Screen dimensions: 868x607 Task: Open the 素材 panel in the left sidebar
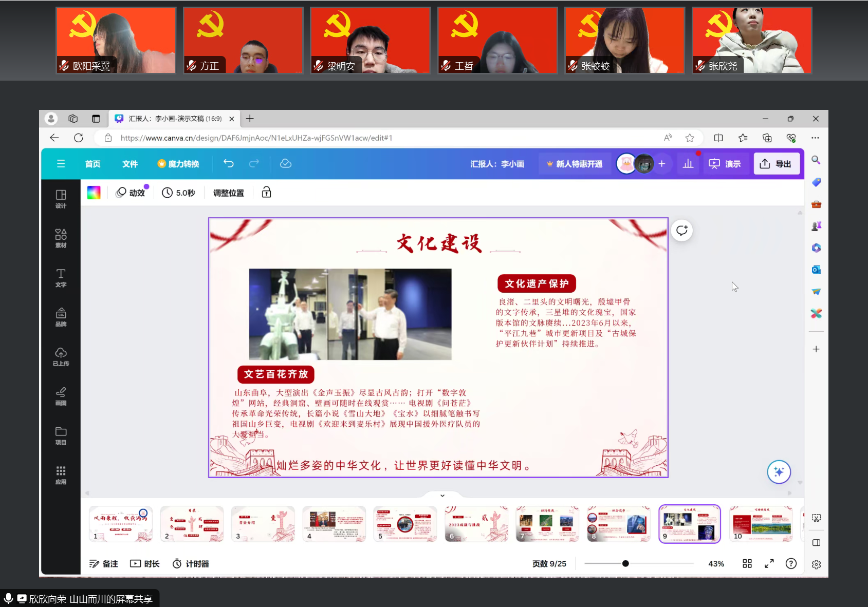pos(60,237)
